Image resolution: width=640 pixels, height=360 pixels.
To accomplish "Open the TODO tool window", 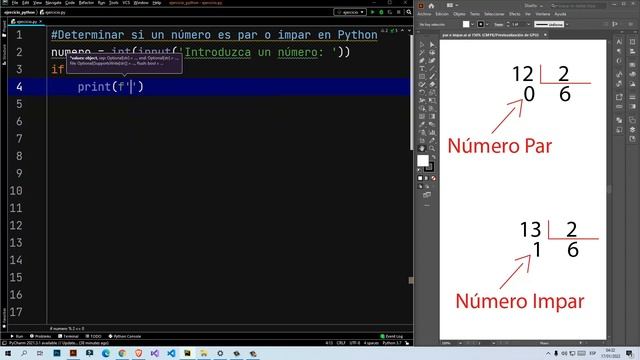I will tap(93, 336).
